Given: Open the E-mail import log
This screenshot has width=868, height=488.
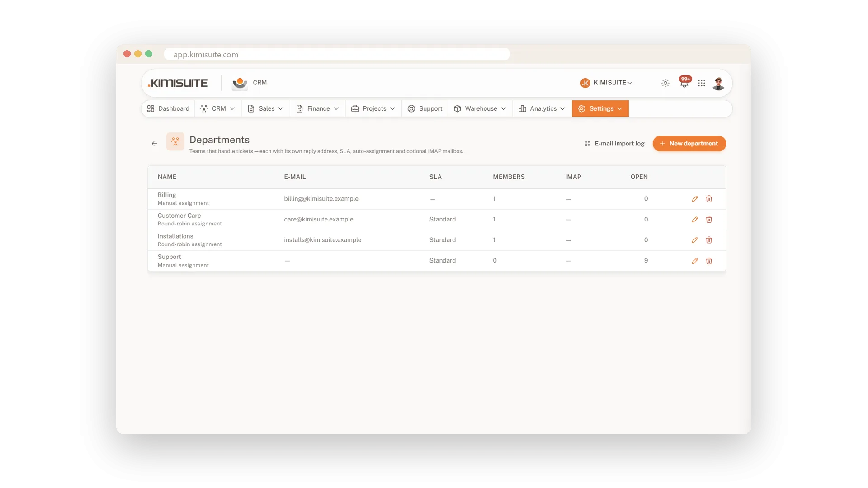Looking at the screenshot, I should coord(614,144).
